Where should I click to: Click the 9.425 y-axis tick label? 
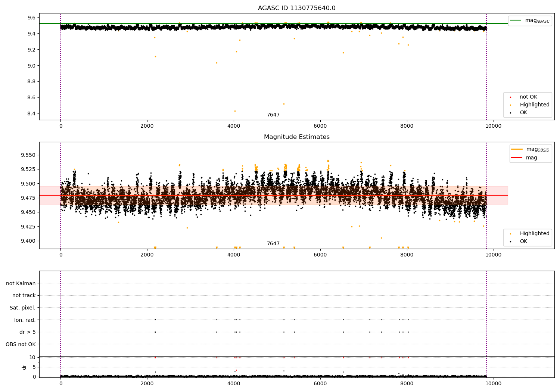pos(29,227)
